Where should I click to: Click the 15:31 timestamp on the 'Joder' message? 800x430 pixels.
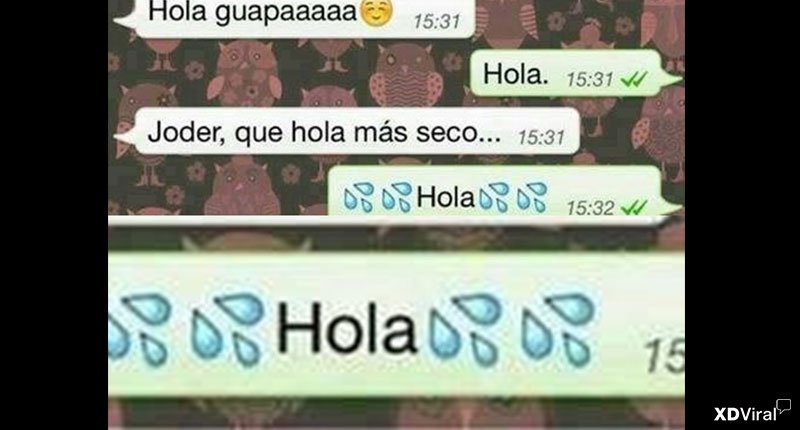coord(541,137)
